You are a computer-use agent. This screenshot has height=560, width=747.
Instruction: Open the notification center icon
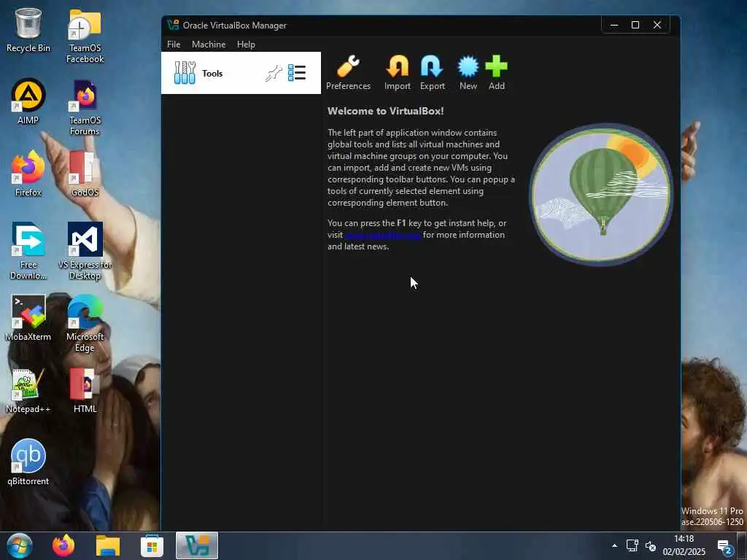725,547
